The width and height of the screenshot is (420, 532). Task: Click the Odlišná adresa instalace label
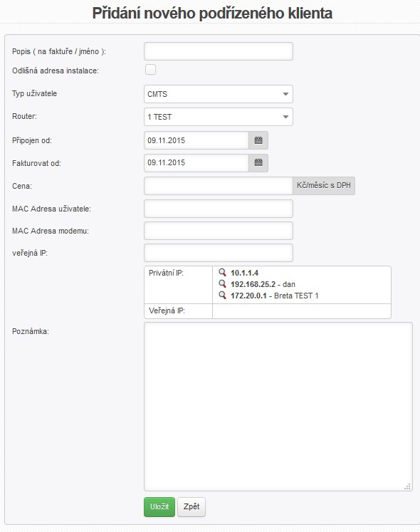(56, 71)
